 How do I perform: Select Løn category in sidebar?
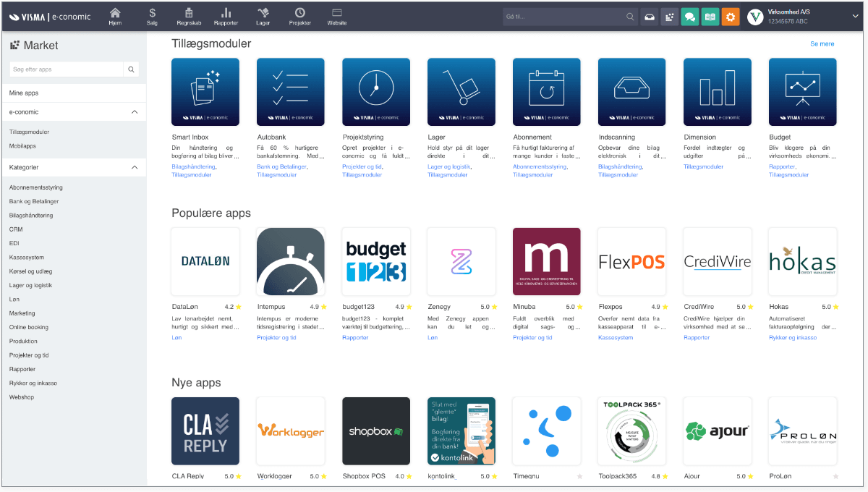(15, 299)
